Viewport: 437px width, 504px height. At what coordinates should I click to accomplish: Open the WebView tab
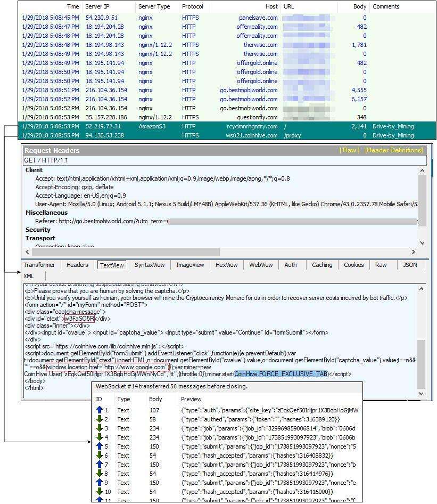pos(261,265)
